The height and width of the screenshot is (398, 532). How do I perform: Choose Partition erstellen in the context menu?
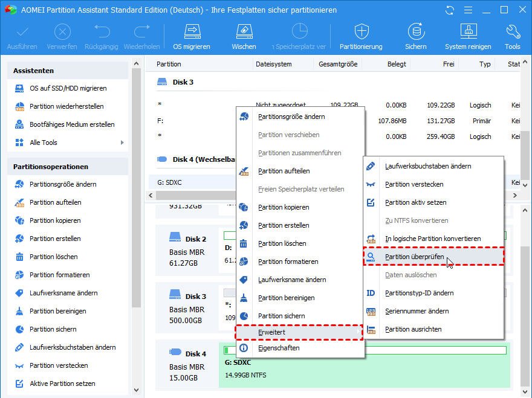(x=300, y=225)
